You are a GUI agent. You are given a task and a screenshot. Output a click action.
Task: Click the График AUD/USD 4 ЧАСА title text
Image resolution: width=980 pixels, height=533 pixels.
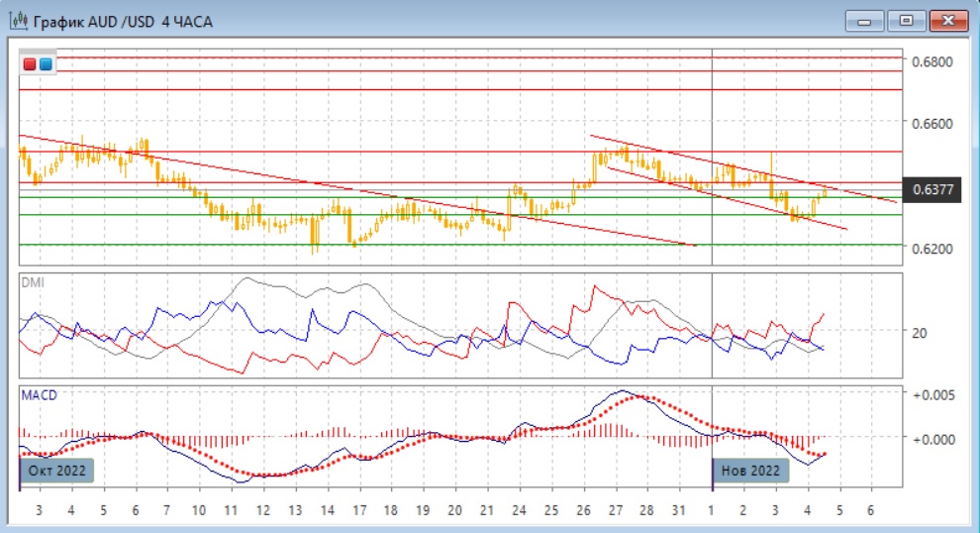(x=123, y=21)
